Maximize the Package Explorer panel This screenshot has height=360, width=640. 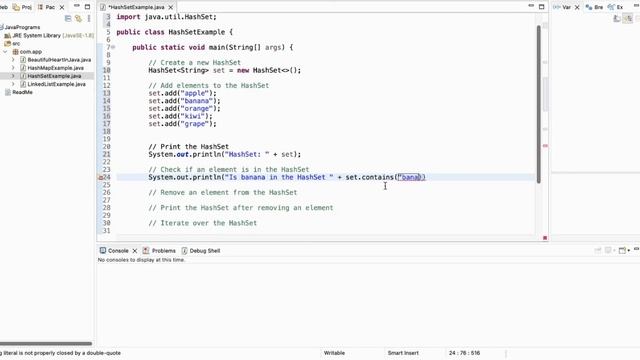[87, 7]
